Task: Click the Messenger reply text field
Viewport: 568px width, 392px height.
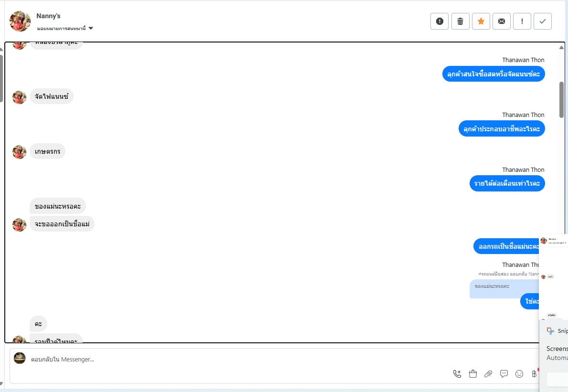Action: 239,359
